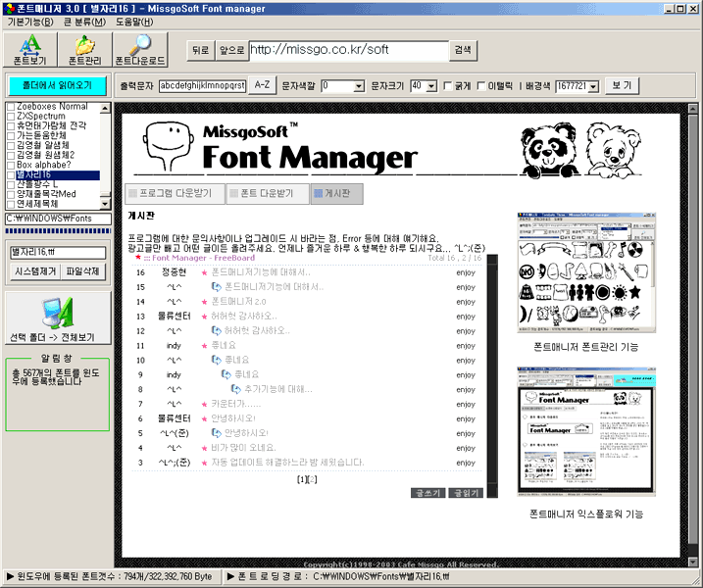Image resolution: width=703 pixels, height=588 pixels.
Task: Open the 배경색 background color dropdown
Action: [x=593, y=86]
